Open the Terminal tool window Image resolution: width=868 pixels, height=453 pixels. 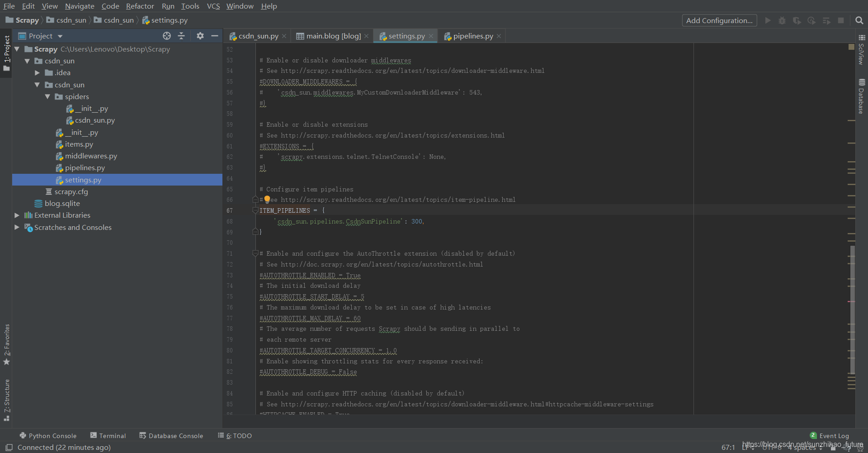108,436
